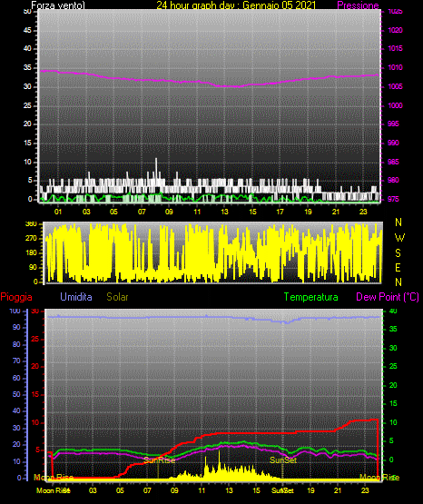
Task: Click the E wind direction letter
Action: tap(398, 267)
